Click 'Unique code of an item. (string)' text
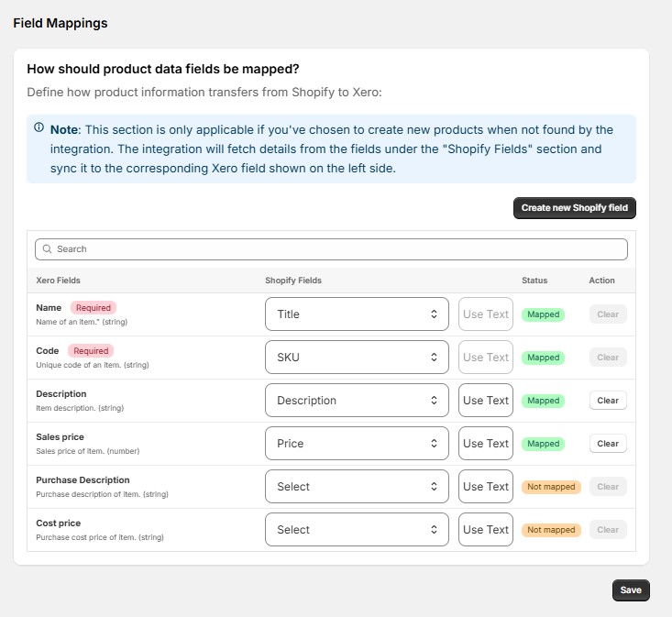This screenshot has height=617, width=672. (93, 365)
